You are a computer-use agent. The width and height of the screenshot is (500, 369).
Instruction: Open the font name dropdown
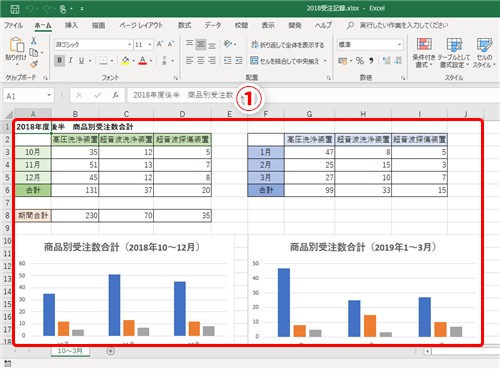tap(130, 44)
